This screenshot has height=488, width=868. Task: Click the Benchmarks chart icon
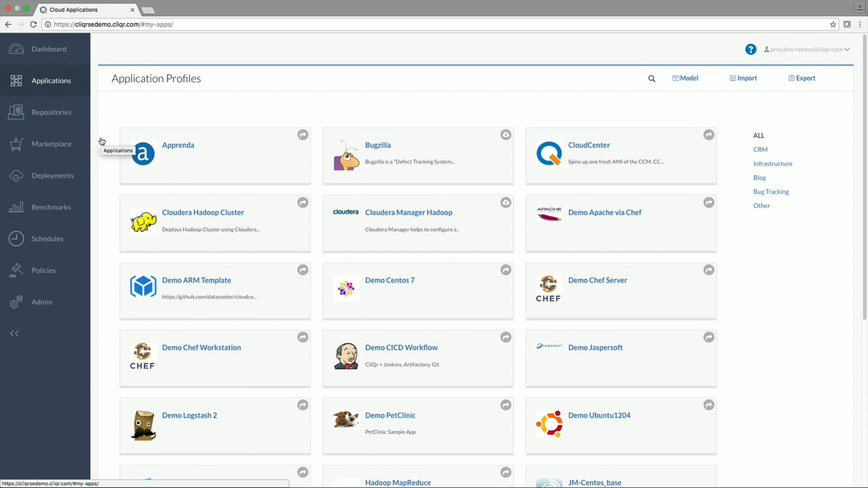[x=16, y=207]
